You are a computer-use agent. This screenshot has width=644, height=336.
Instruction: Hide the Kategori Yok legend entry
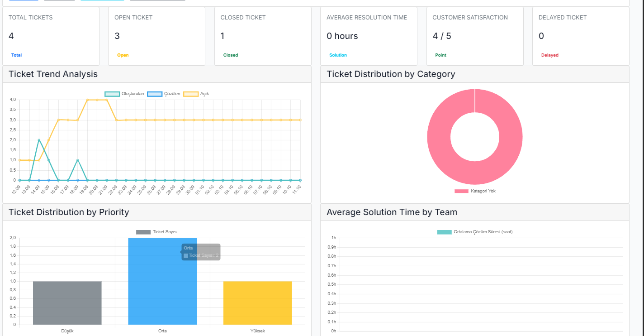click(x=475, y=191)
